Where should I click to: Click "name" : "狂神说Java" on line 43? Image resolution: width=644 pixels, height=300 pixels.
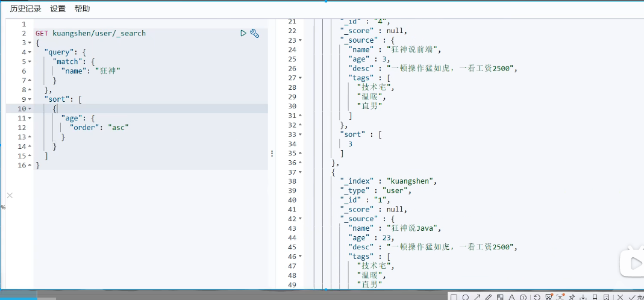(394, 228)
